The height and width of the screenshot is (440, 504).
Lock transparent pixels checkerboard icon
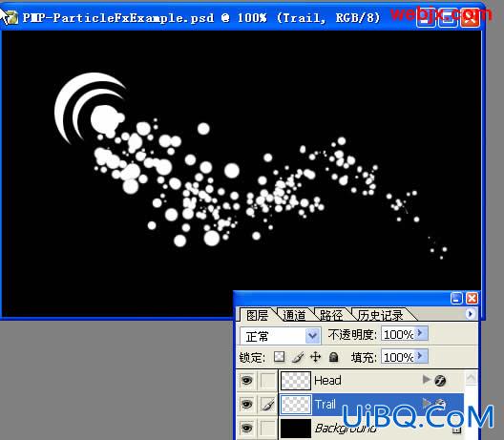coord(279,356)
